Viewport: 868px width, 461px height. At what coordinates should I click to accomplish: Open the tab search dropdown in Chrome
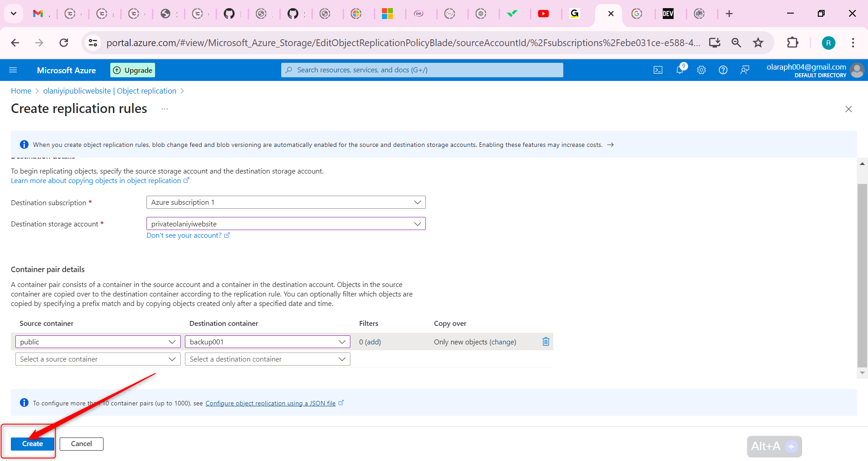pos(14,14)
